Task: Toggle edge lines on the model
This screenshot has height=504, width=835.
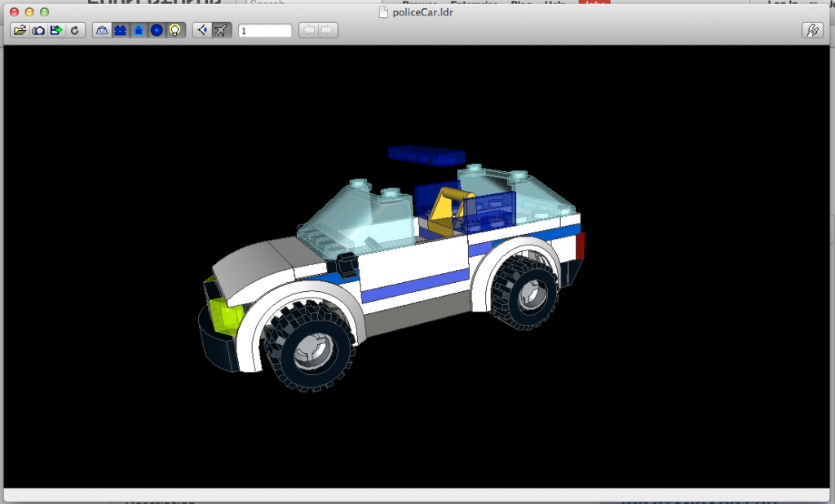Action: 139,30
